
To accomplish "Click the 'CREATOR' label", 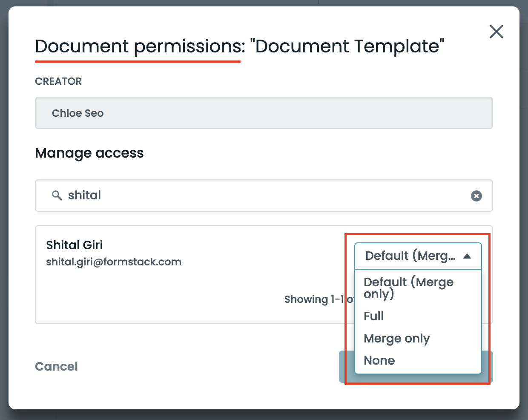I will 58,81.
